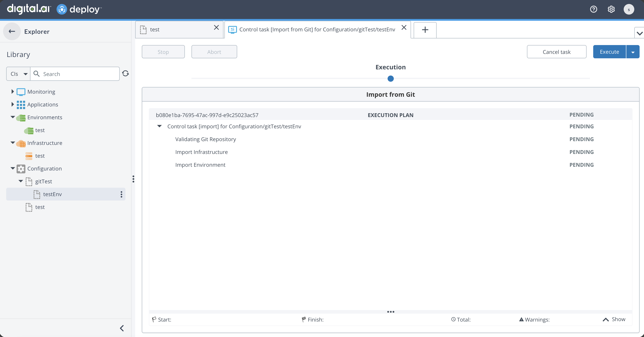Open a new tab with the plus button
644x337 pixels.
point(424,30)
